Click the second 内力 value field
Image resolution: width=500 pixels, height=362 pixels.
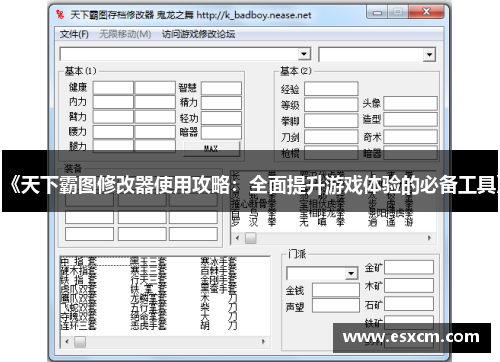(155, 102)
